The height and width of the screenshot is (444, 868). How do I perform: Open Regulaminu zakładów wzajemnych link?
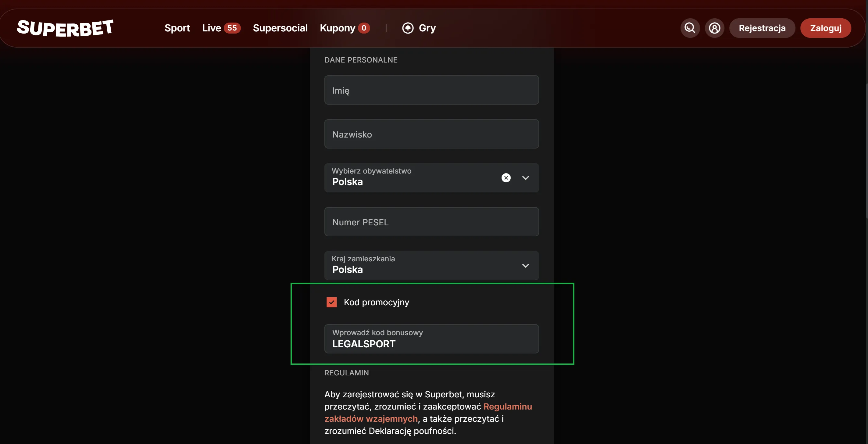[x=507, y=406]
